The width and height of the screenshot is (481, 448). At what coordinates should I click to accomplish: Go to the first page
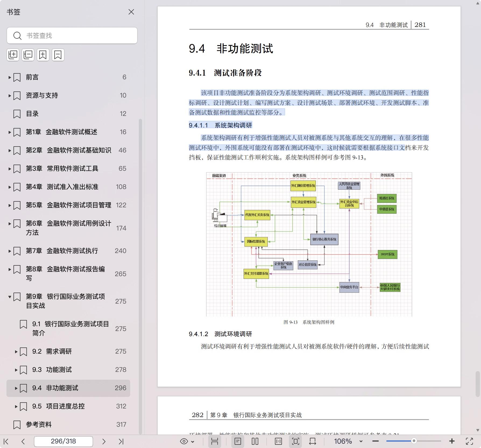coord(6,441)
